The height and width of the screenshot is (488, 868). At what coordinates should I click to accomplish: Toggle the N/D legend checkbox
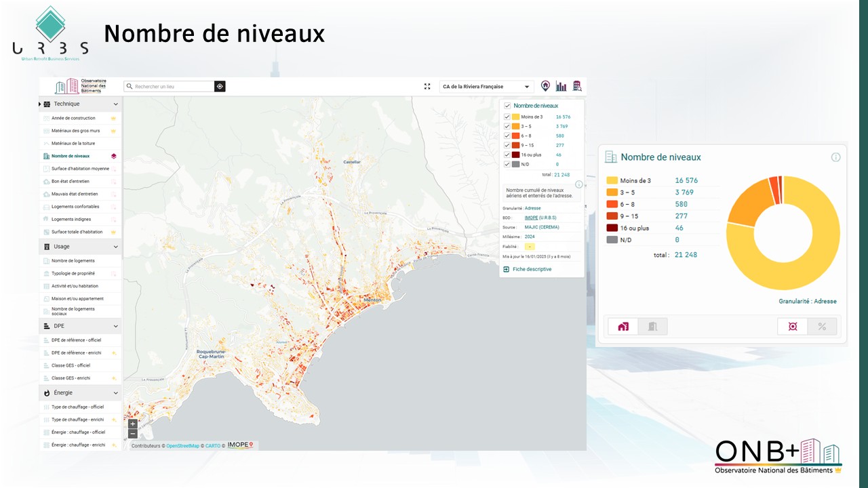[507, 165]
